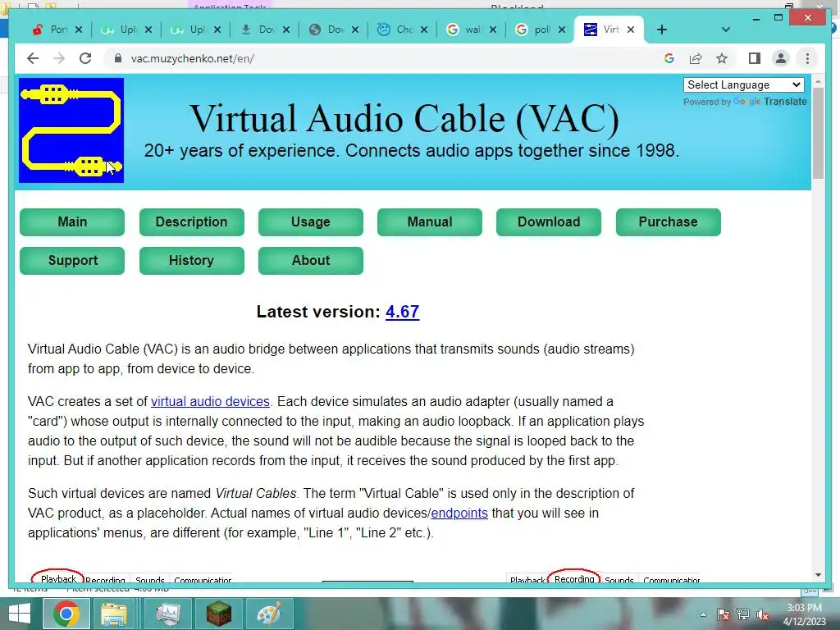Click the Translate text under language selector
Screen dimensions: 840x630
[x=785, y=102]
